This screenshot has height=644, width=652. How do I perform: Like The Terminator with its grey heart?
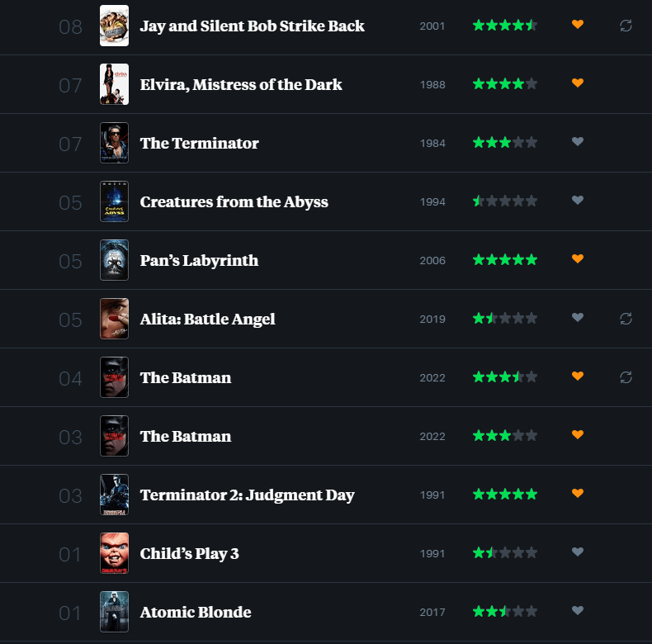pos(578,142)
